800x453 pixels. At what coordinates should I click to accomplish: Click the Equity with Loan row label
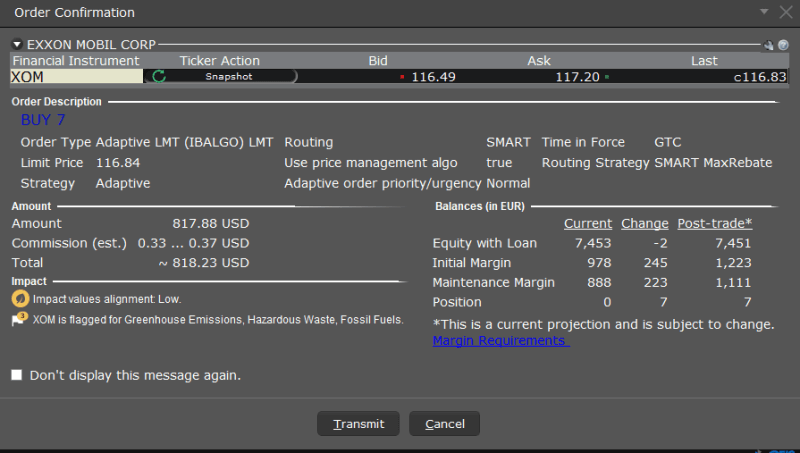[485, 243]
